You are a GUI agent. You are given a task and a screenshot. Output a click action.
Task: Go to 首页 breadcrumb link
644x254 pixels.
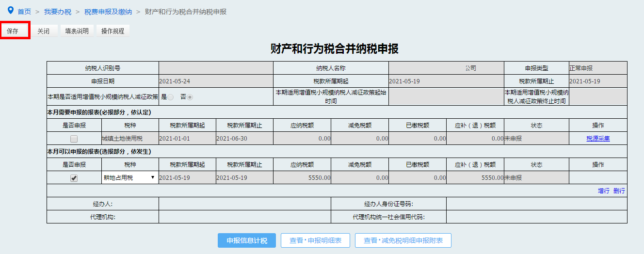coord(24,11)
